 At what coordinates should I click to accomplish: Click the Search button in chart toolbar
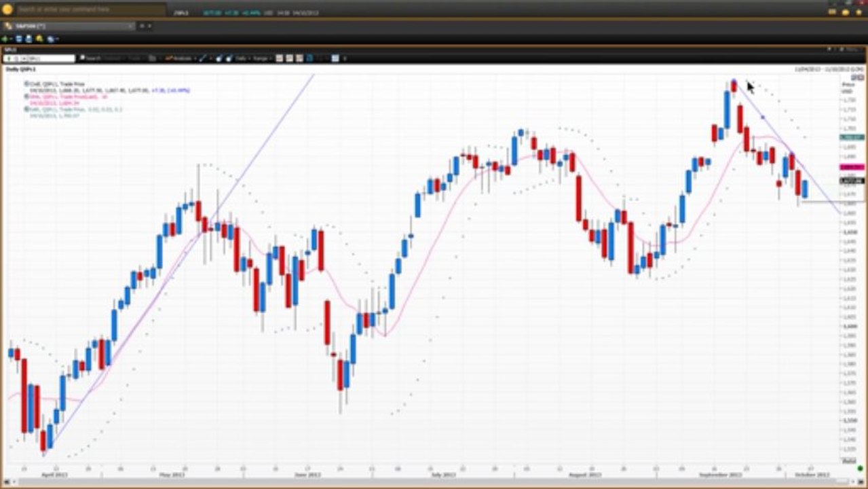90,58
